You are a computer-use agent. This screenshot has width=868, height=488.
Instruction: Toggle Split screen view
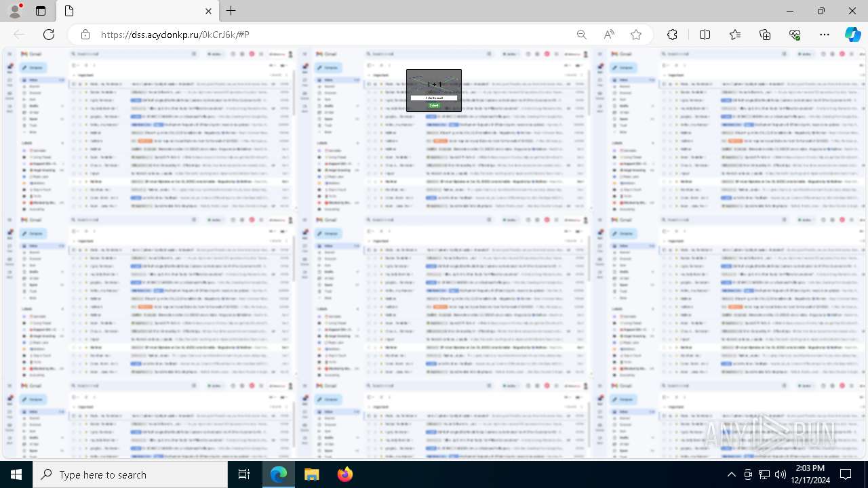[705, 35]
